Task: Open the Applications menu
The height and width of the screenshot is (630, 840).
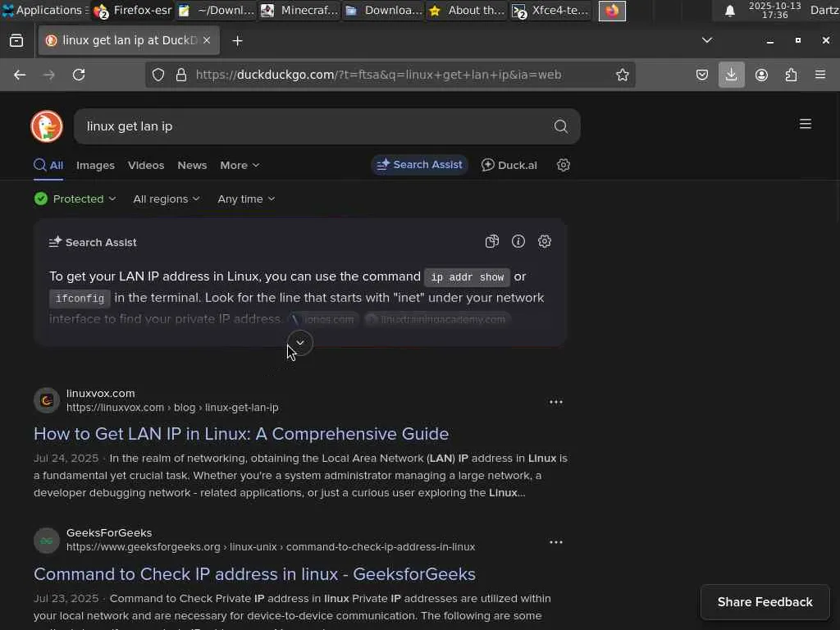Action: pyautogui.click(x=44, y=10)
